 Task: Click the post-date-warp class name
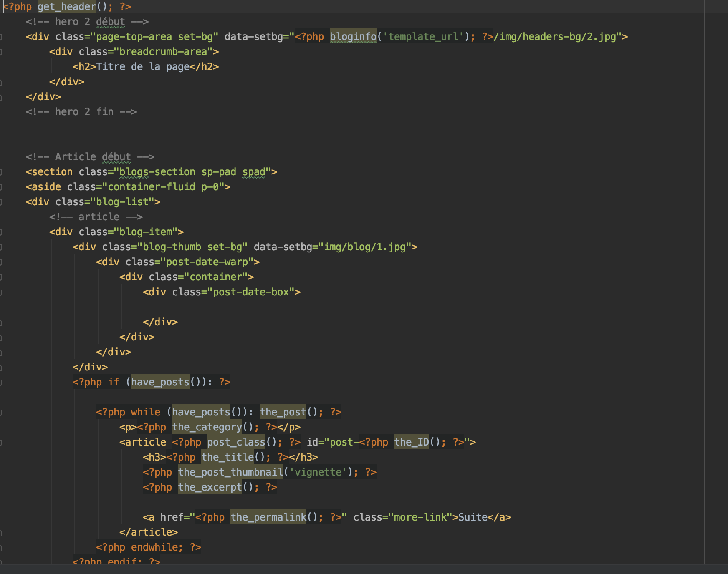coord(207,262)
